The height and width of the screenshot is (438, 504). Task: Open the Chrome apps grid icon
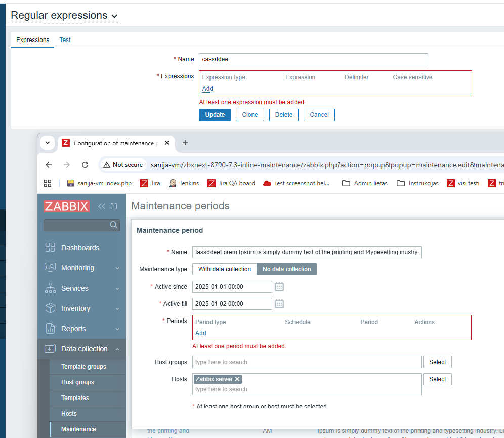click(48, 183)
